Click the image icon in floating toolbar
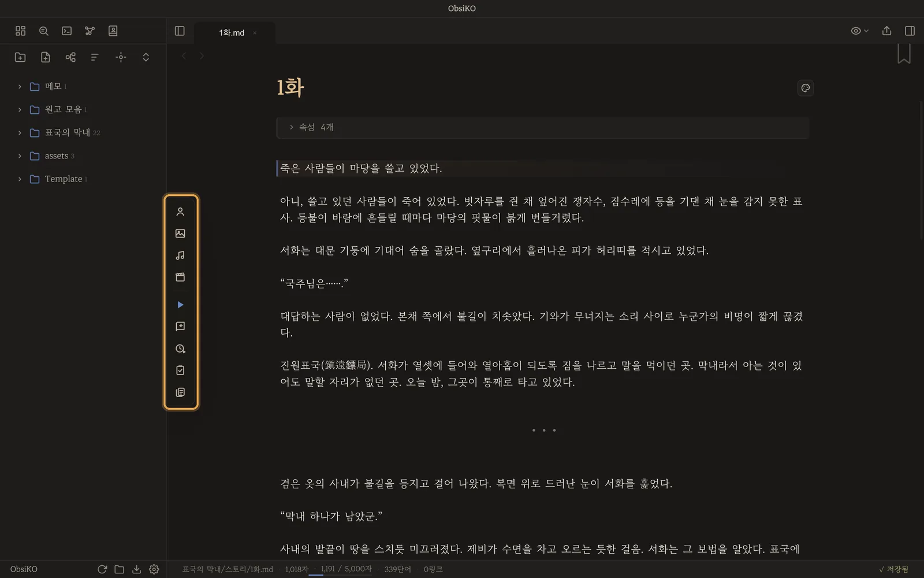The height and width of the screenshot is (578, 924). click(180, 234)
